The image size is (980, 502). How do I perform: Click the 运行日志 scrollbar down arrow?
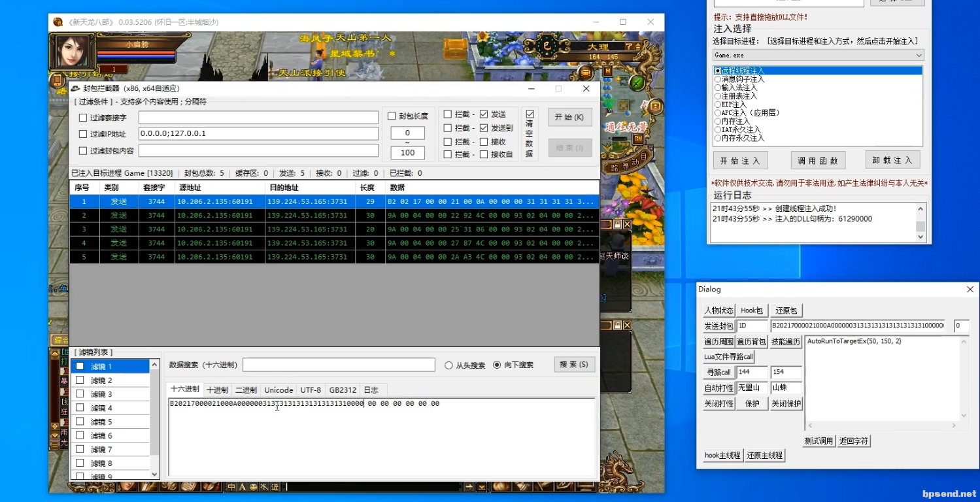pos(921,237)
